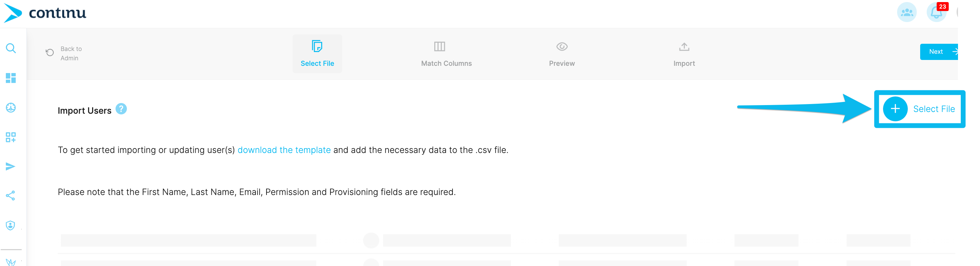Go to the Preview step
Screen dimensions: 980x266
click(x=562, y=54)
